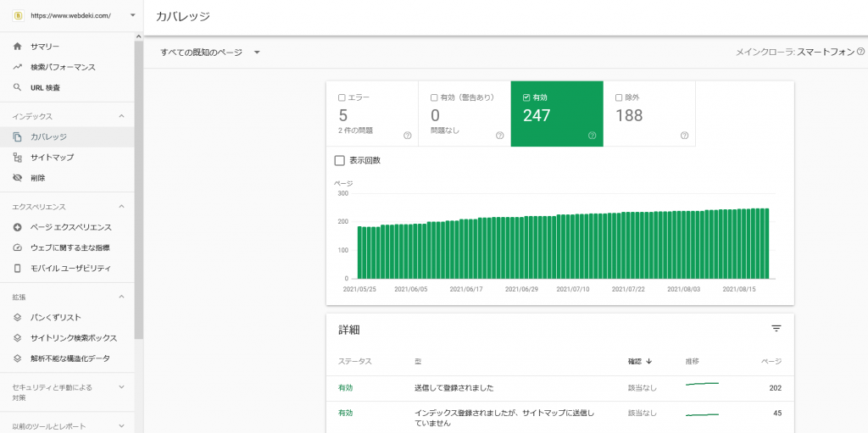Open サイトマップ from the sidebar
This screenshot has width=868, height=433.
coord(52,158)
